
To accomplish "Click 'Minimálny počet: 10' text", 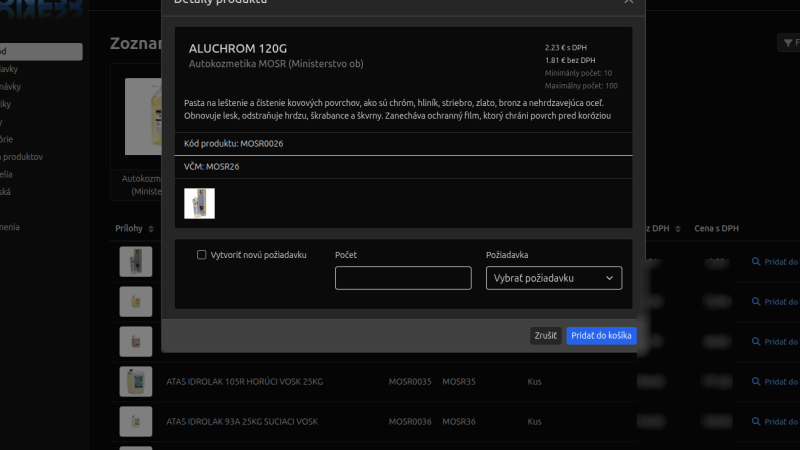I will [578, 73].
